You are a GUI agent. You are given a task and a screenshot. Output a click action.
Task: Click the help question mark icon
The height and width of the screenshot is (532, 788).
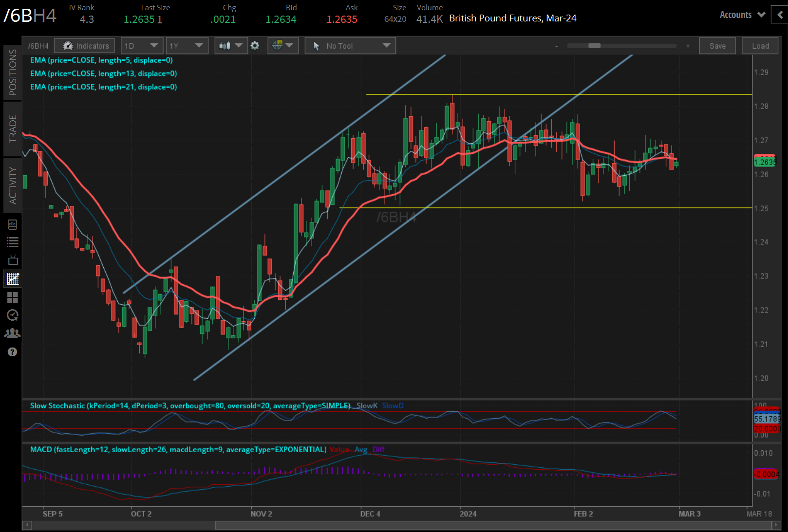13,352
